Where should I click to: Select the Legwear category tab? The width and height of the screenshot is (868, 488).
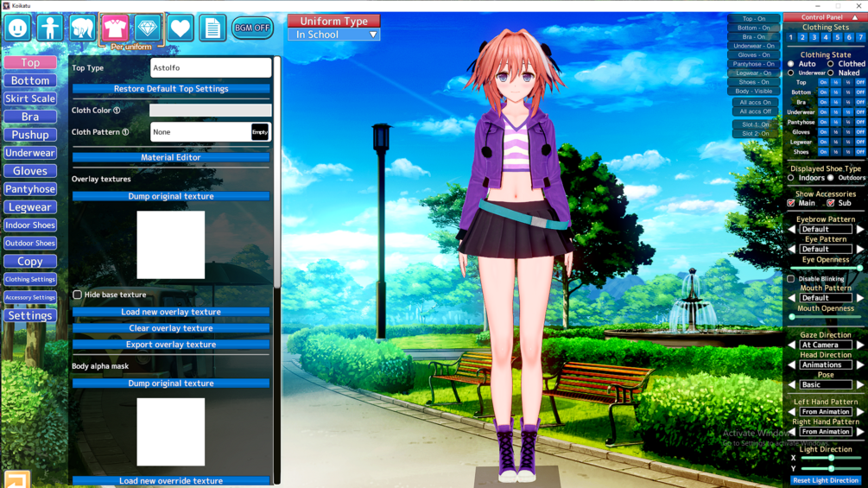(x=30, y=207)
